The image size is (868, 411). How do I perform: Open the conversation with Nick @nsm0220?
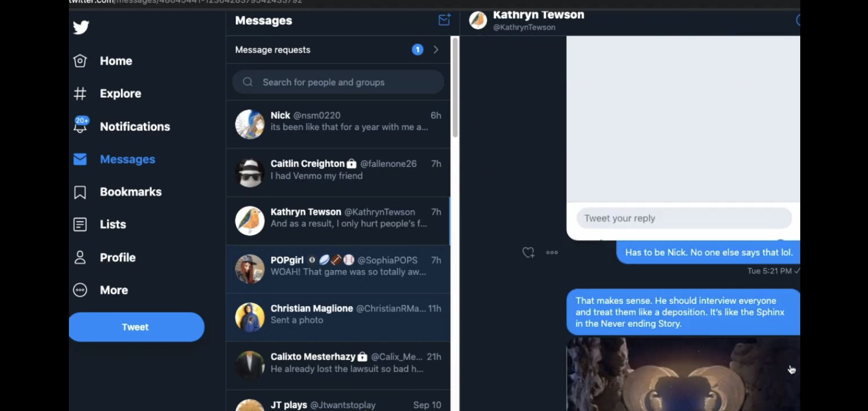(x=338, y=124)
